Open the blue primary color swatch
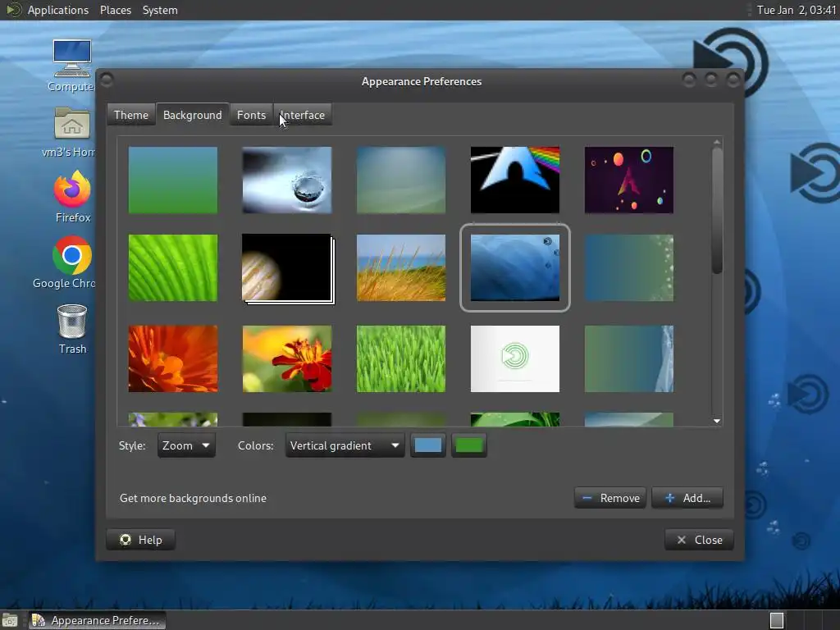Image resolution: width=840 pixels, height=630 pixels. pos(428,445)
